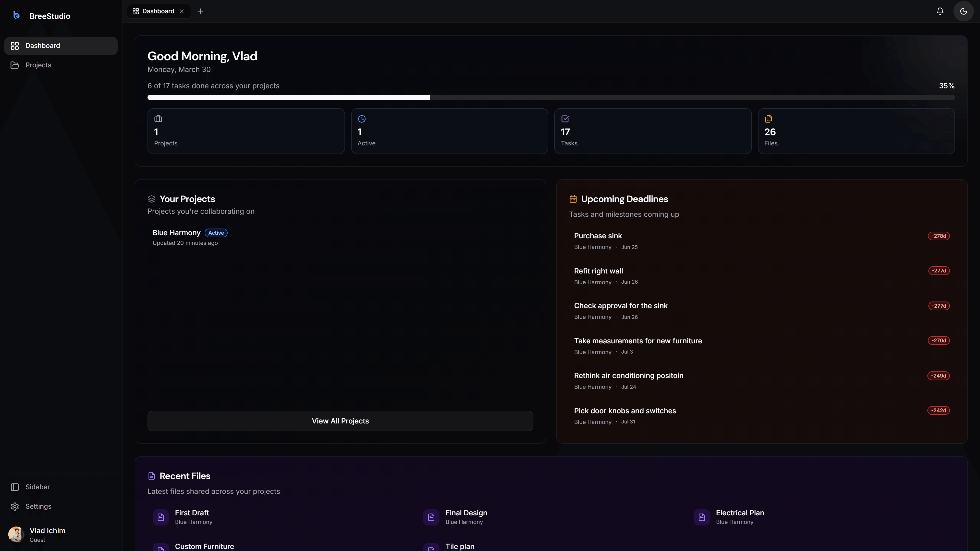Click Vlad Ichim's avatar
Image resolution: width=980 pixels, height=551 pixels.
tap(16, 534)
